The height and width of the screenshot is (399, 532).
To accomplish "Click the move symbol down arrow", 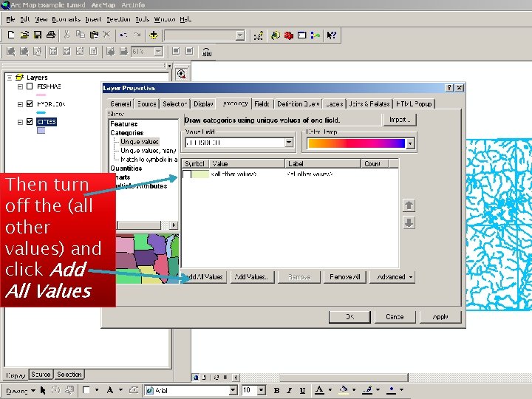I will (409, 223).
